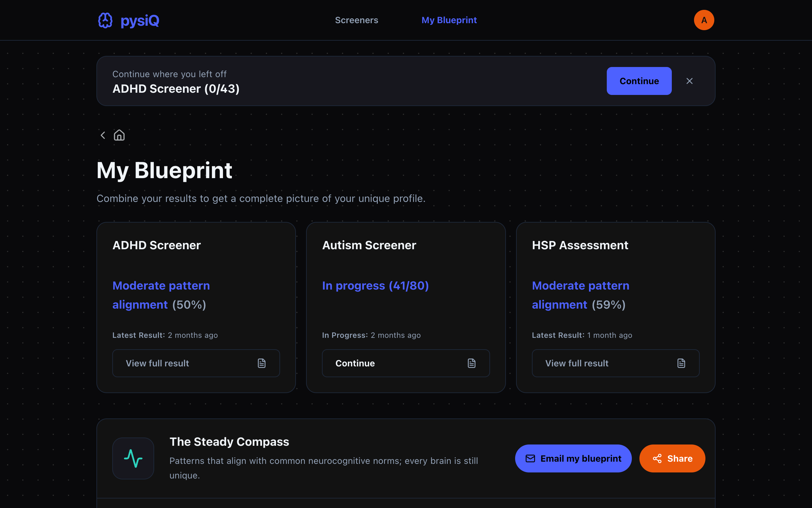Email my blueprint button
Image resolution: width=812 pixels, height=508 pixels.
(x=573, y=458)
